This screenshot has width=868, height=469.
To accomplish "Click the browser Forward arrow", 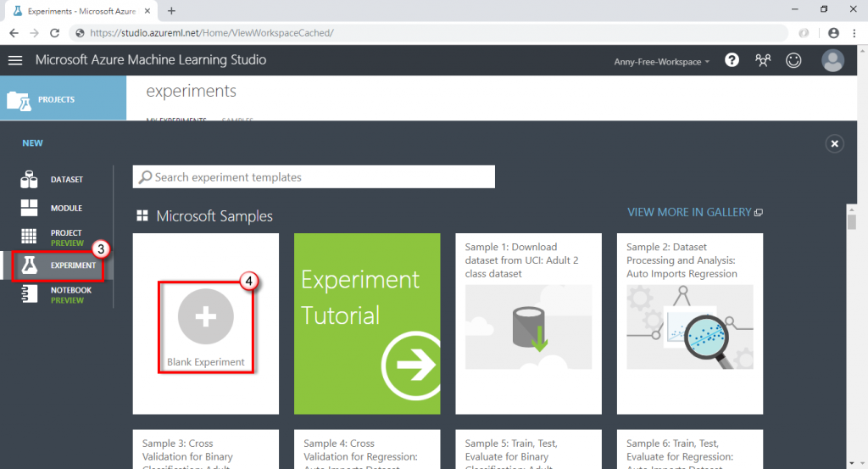I will tap(34, 33).
